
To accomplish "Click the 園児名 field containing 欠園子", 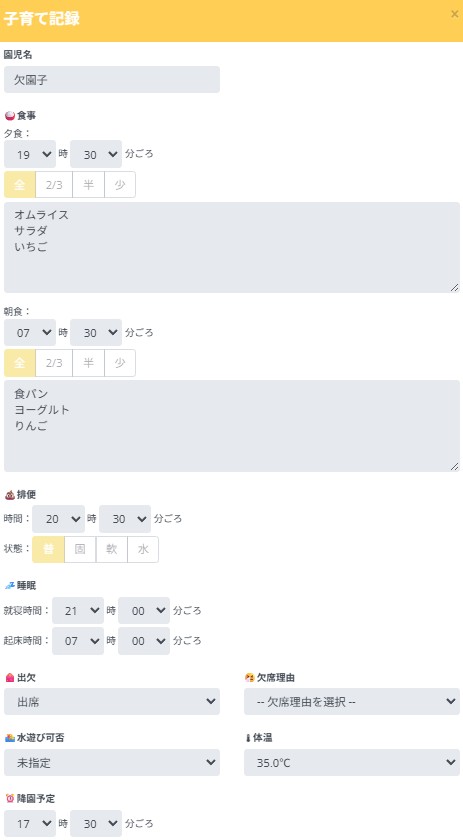I will pyautogui.click(x=112, y=80).
